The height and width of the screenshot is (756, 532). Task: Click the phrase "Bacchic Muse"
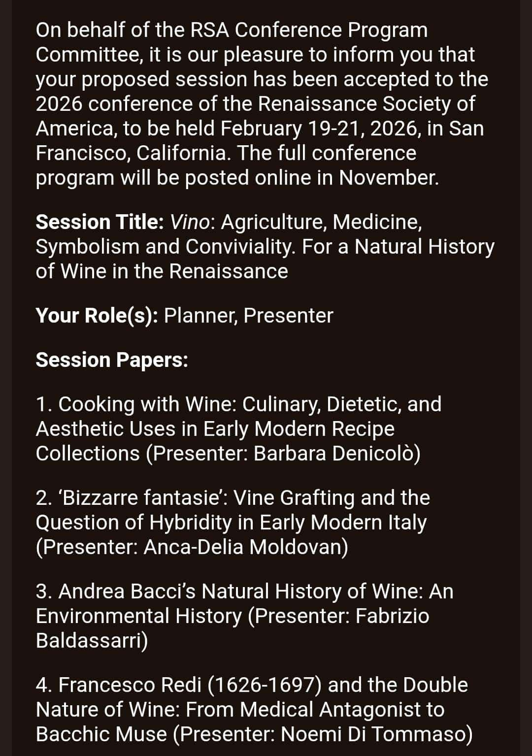101,734
